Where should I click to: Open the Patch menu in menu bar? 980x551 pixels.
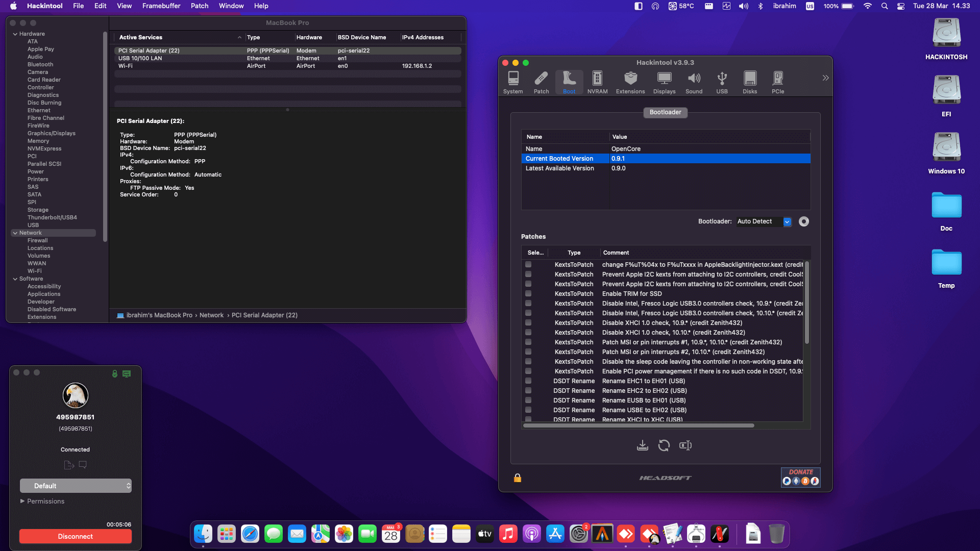click(x=200, y=6)
